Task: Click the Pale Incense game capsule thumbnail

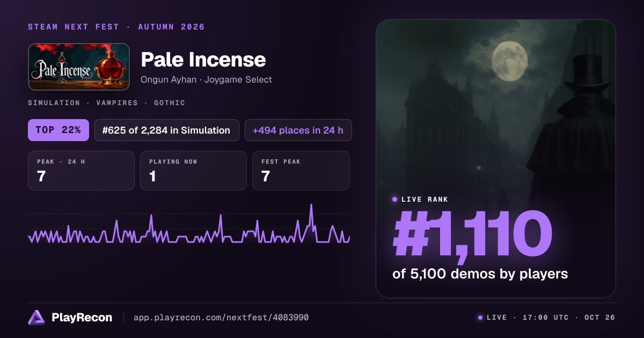Action: point(79,67)
